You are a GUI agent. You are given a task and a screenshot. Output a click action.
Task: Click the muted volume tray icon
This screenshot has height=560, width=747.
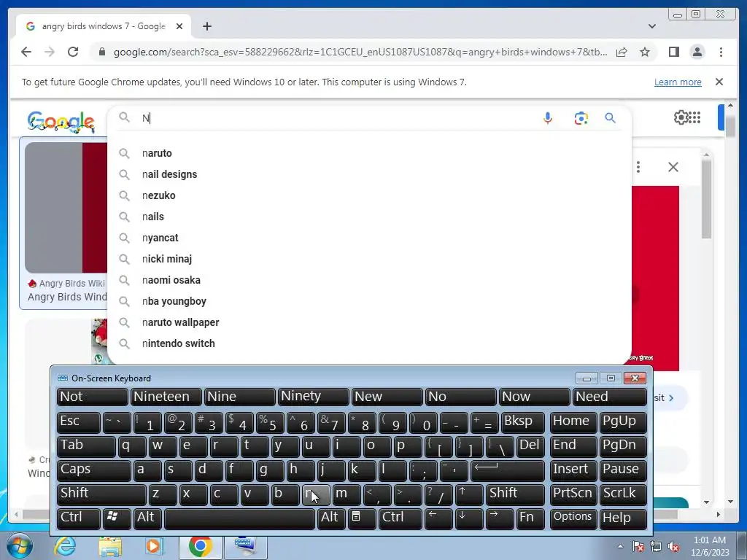point(673,547)
